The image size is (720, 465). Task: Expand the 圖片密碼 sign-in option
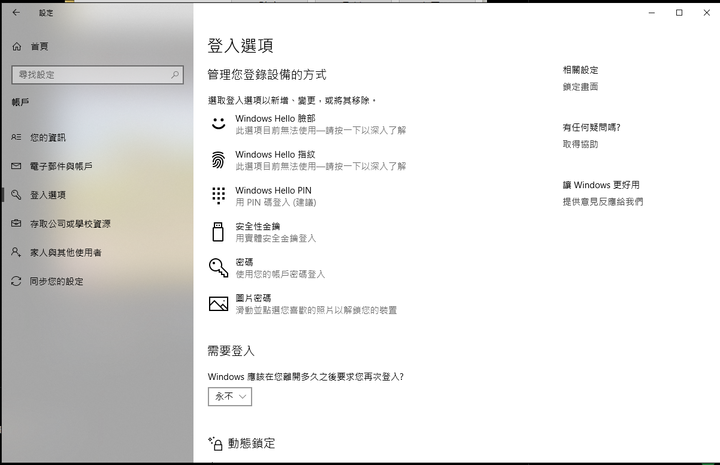click(x=303, y=303)
